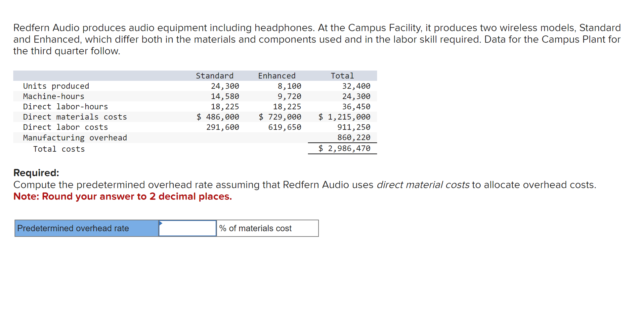Click the Enhanced direct materials cost $729,000

coord(280,117)
